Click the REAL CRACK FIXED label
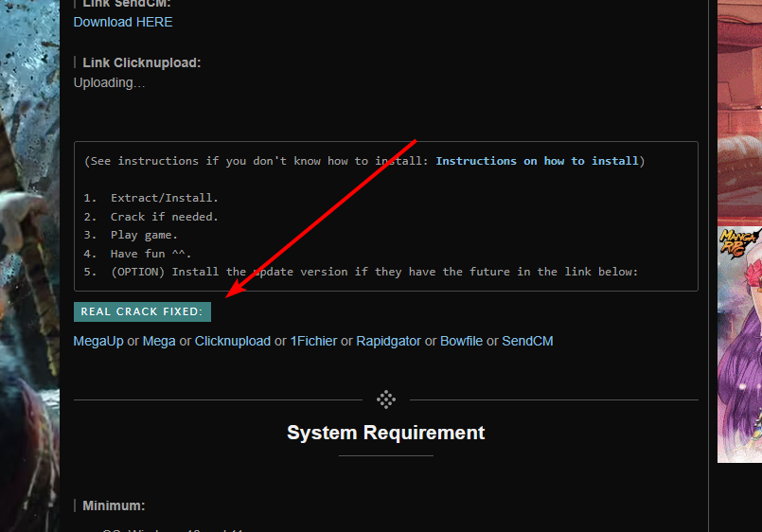762x532 pixels. click(142, 312)
